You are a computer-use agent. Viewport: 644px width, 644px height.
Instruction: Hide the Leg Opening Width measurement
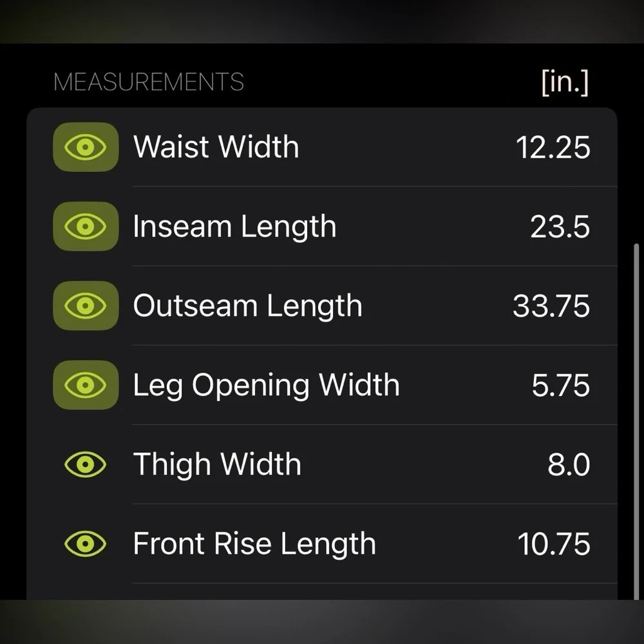pyautogui.click(x=86, y=385)
